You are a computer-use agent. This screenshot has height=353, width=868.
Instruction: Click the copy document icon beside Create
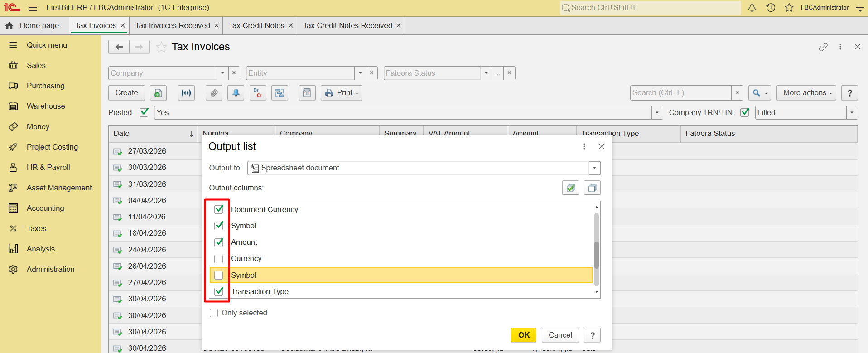coord(158,93)
